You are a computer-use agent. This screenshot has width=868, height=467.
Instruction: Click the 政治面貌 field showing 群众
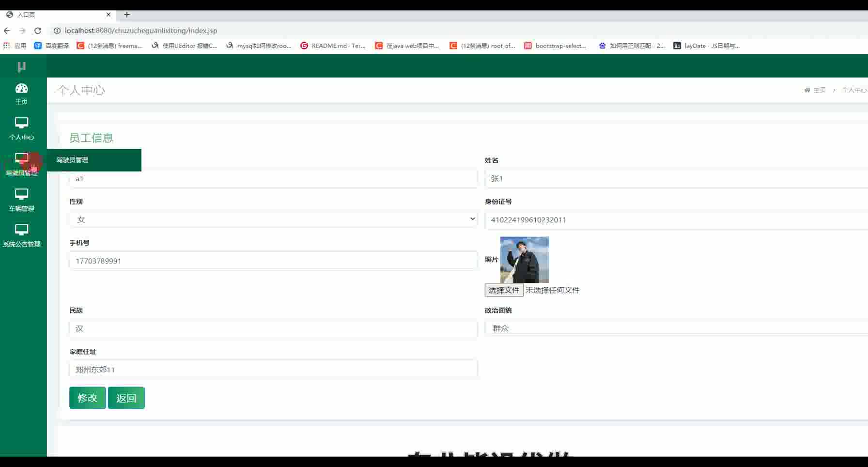[676, 328]
